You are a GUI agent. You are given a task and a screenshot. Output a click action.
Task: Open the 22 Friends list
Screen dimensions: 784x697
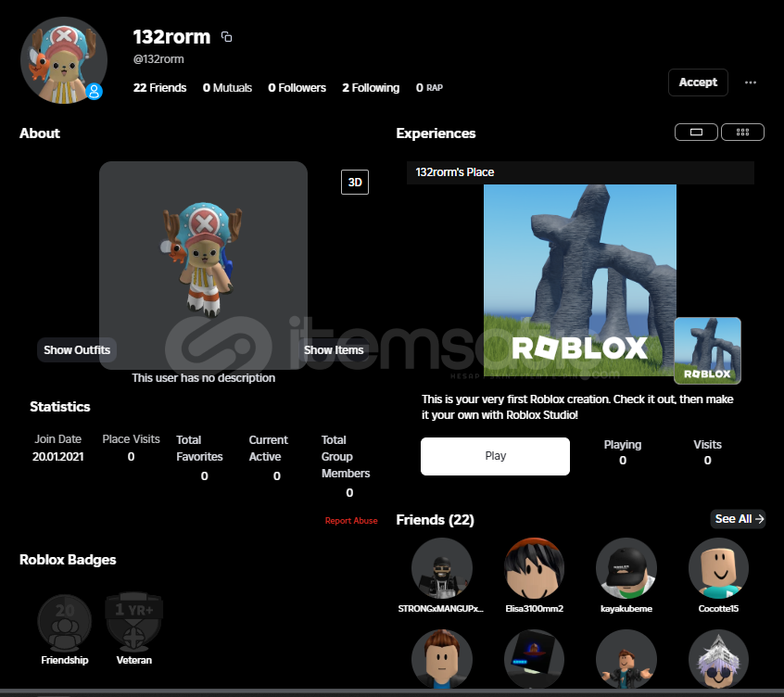coord(159,88)
